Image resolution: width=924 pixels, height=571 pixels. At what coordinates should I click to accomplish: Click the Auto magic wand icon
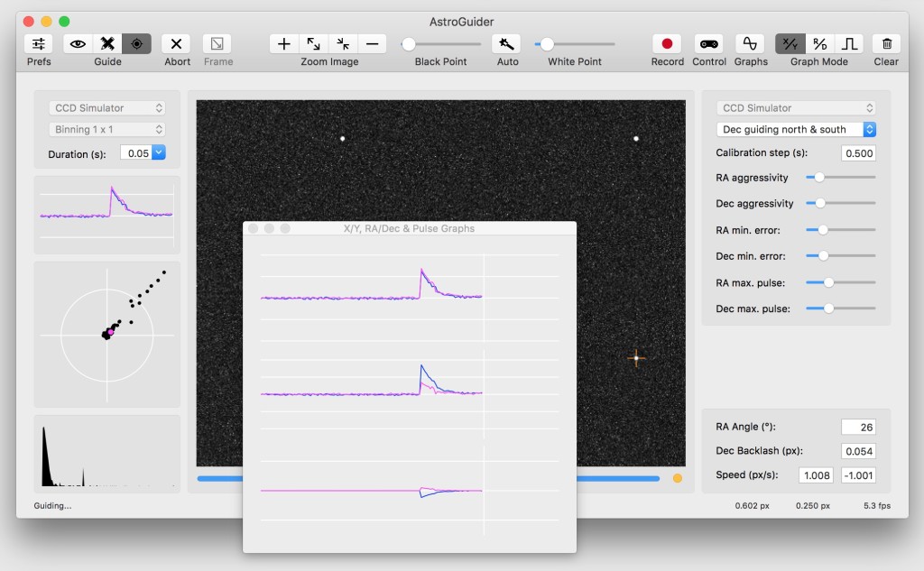coord(506,43)
